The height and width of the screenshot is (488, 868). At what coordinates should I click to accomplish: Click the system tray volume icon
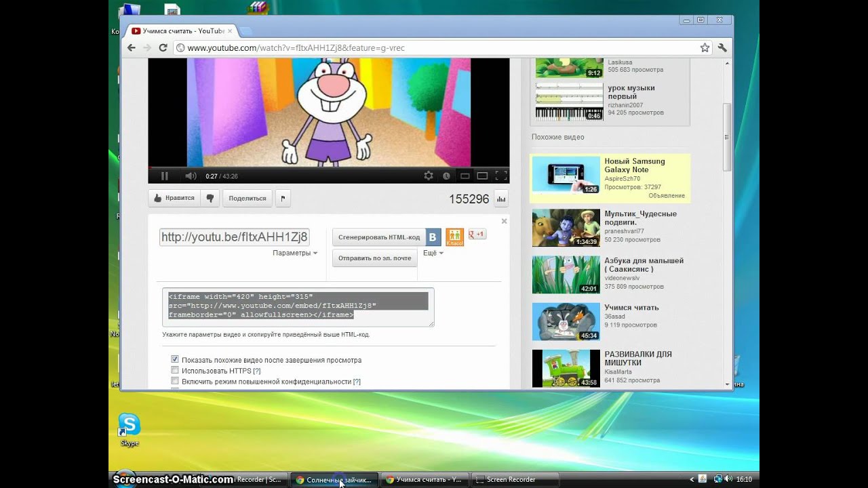pyautogui.click(x=728, y=480)
